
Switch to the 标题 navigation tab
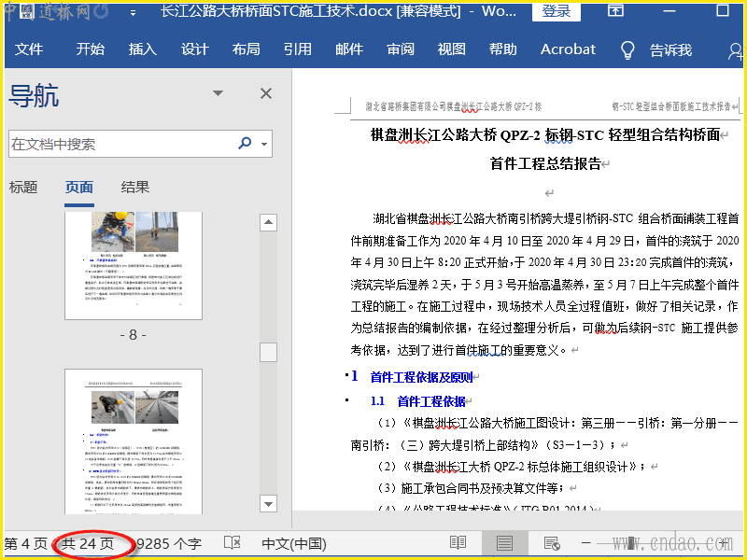point(23,187)
